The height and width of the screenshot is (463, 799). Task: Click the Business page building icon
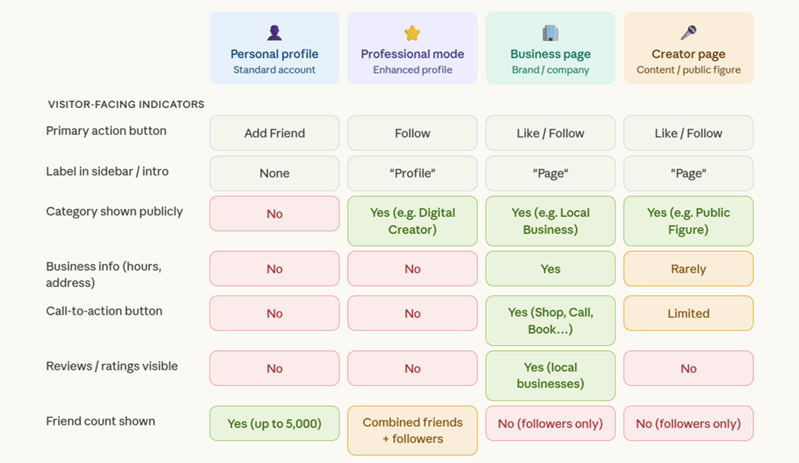tap(550, 33)
